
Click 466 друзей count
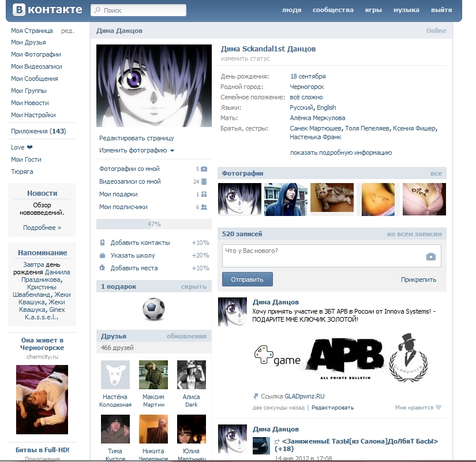coord(117,348)
